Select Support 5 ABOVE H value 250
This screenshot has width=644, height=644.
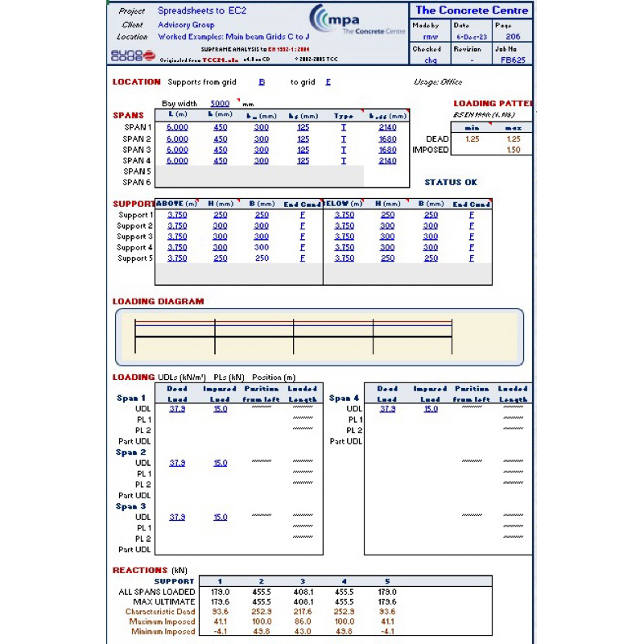(x=220, y=258)
